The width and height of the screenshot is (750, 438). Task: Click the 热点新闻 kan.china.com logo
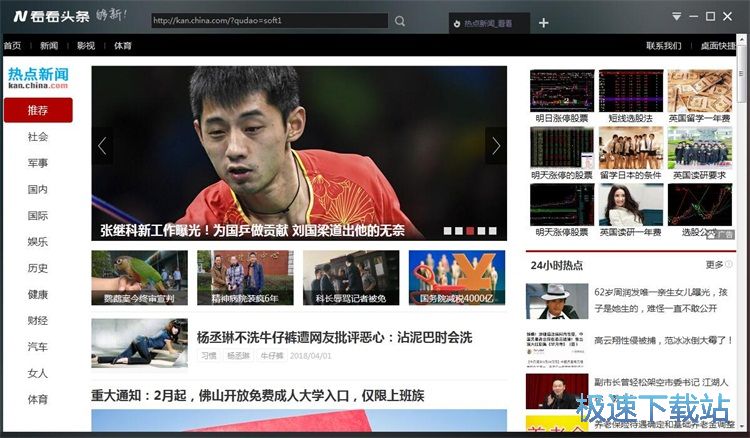pyautogui.click(x=38, y=78)
